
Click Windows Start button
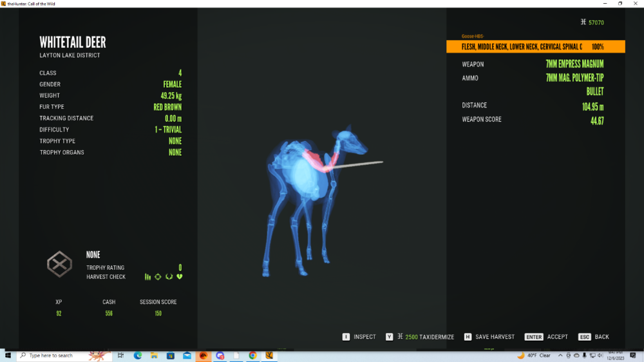[x=8, y=356]
